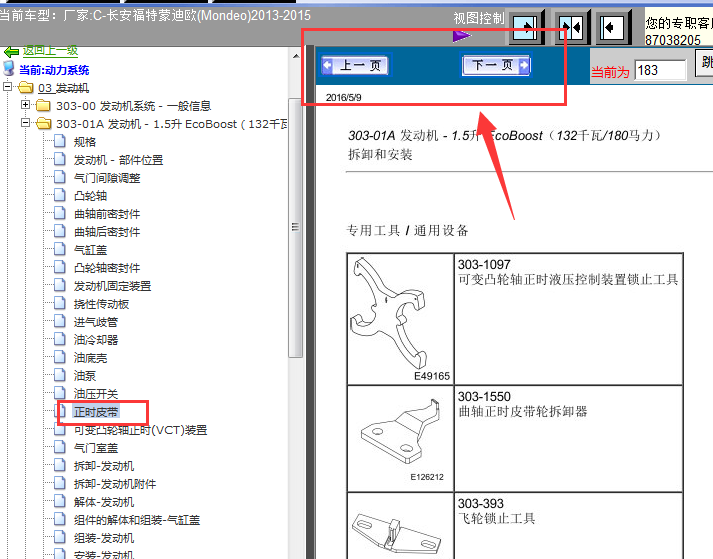713x559 pixels.
Task: Click the expand-right view control icon
Action: pyautogui.click(x=525, y=28)
